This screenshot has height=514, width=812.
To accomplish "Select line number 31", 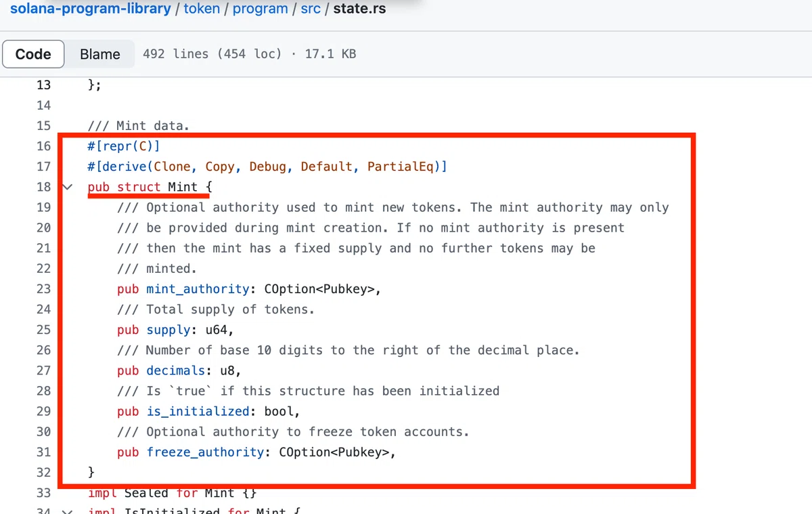I will [x=43, y=452].
